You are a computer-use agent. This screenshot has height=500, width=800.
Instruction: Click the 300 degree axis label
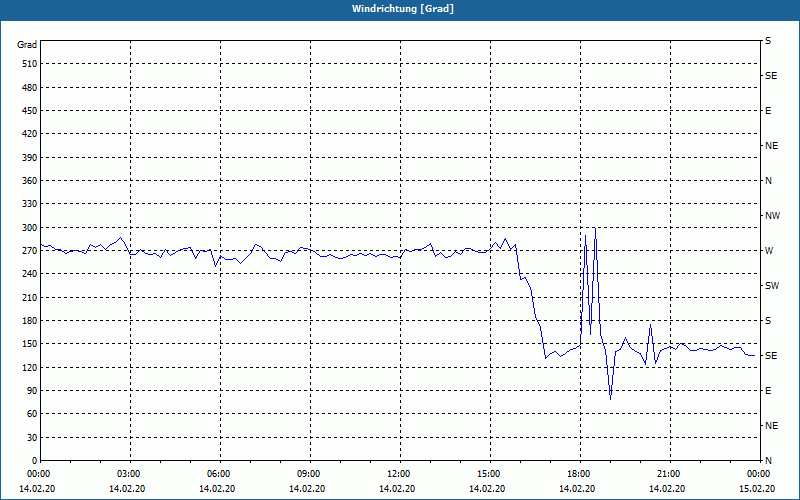tap(30, 228)
